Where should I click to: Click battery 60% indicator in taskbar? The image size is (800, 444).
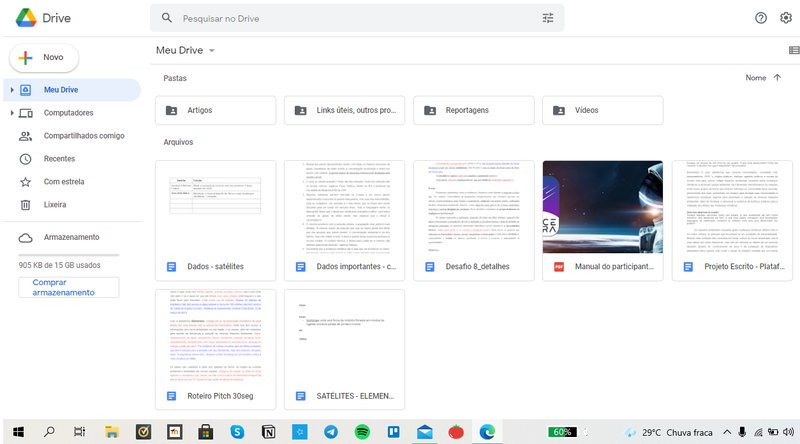pyautogui.click(x=562, y=432)
